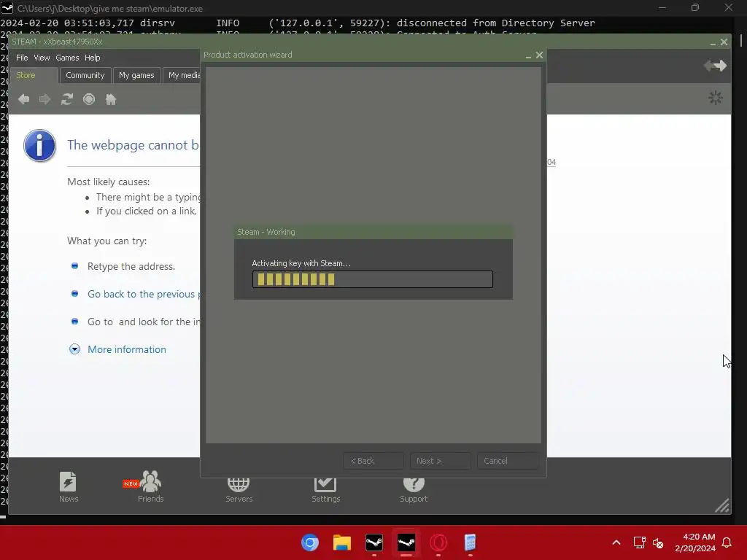The image size is (747, 560).
Task: Click the Steam - Working dialog title
Action: click(x=266, y=232)
